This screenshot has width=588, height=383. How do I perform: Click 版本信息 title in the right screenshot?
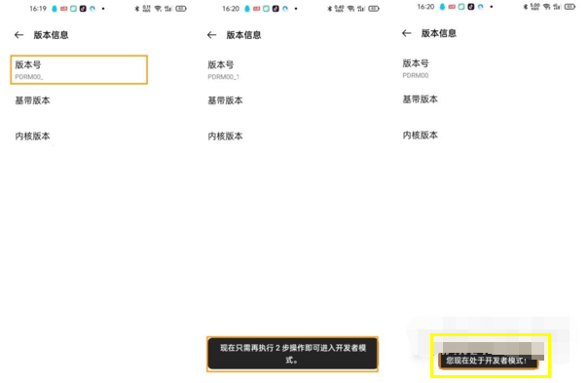439,33
